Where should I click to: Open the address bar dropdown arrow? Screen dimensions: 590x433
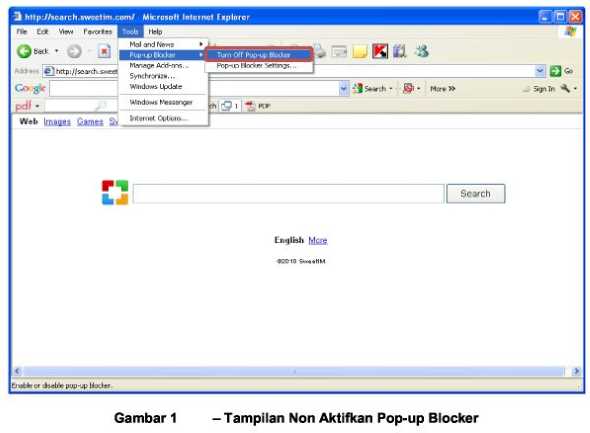pos(540,71)
